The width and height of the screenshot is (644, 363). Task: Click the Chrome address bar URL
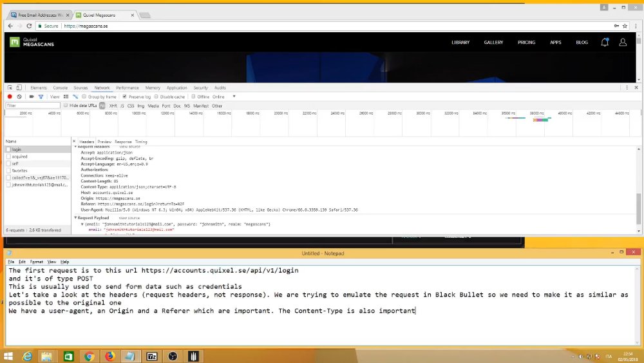[86, 26]
